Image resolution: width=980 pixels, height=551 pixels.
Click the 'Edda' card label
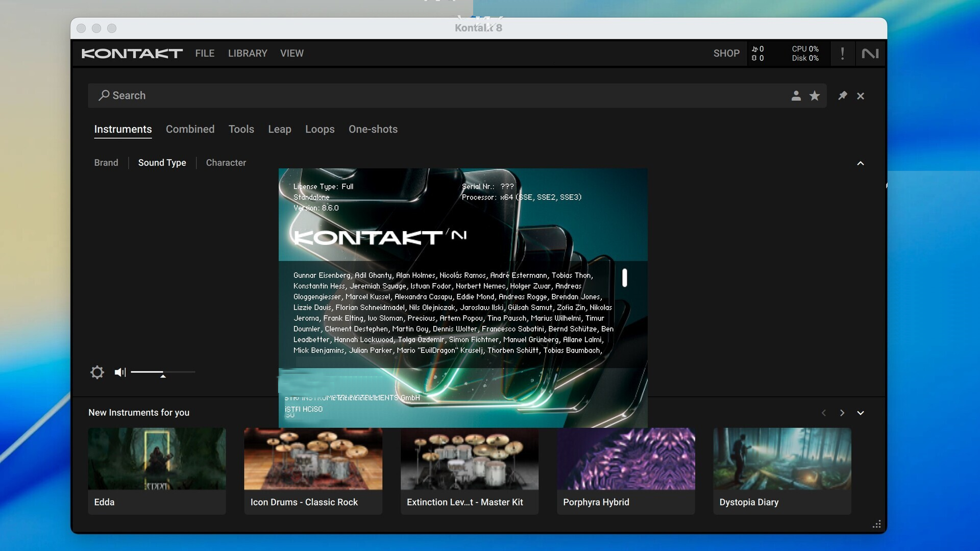104,503
